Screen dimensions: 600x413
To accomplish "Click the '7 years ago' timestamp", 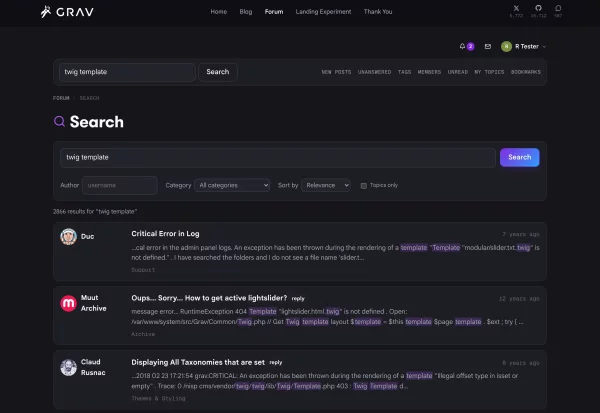I will pos(521,234).
